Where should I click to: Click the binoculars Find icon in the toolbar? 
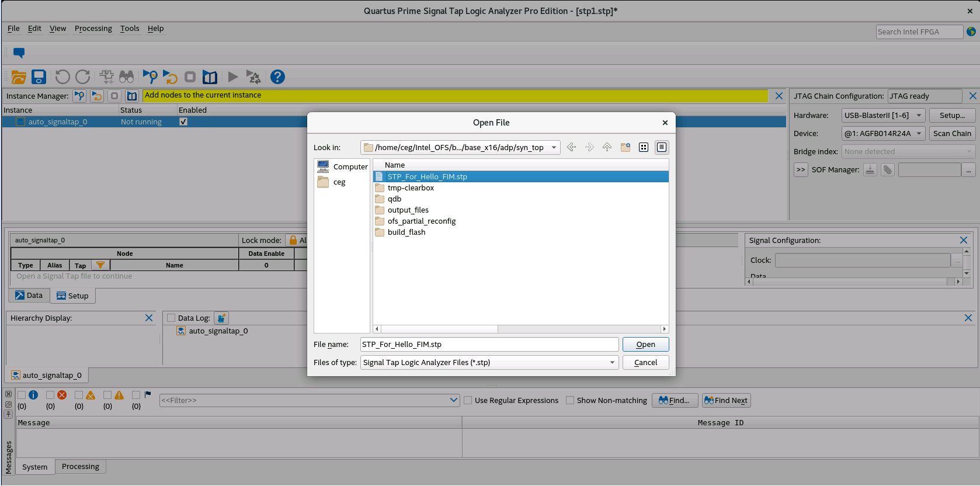tap(126, 77)
